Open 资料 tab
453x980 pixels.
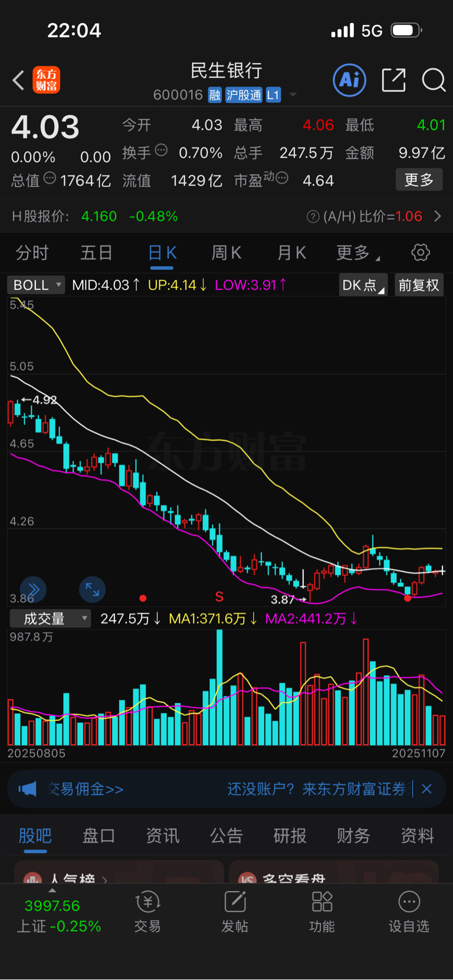tap(417, 836)
